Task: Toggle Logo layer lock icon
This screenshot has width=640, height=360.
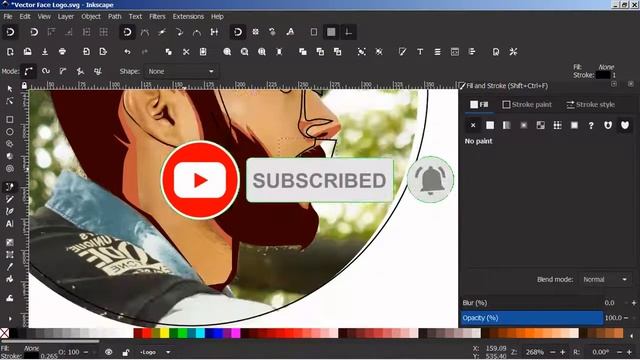Action: 126,352
